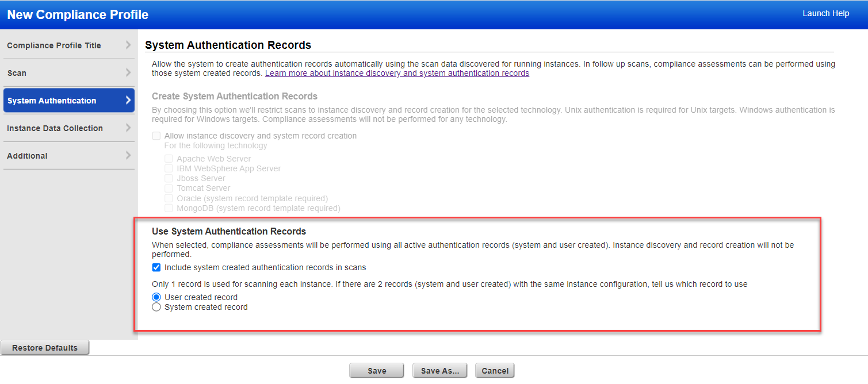Click the Additional section chevron icon

(129, 155)
